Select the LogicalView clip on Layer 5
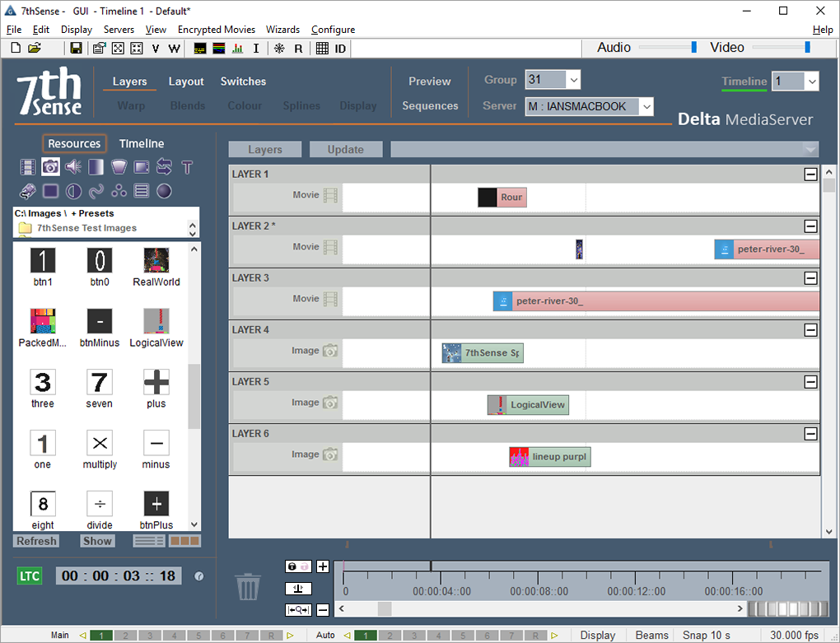Viewport: 840px width, 643px height. (x=528, y=405)
